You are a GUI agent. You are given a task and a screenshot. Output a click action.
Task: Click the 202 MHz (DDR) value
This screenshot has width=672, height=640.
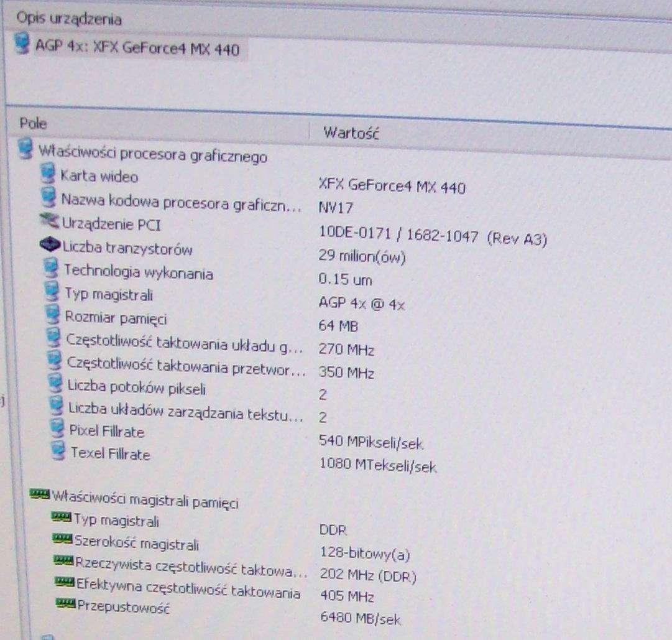[368, 575]
